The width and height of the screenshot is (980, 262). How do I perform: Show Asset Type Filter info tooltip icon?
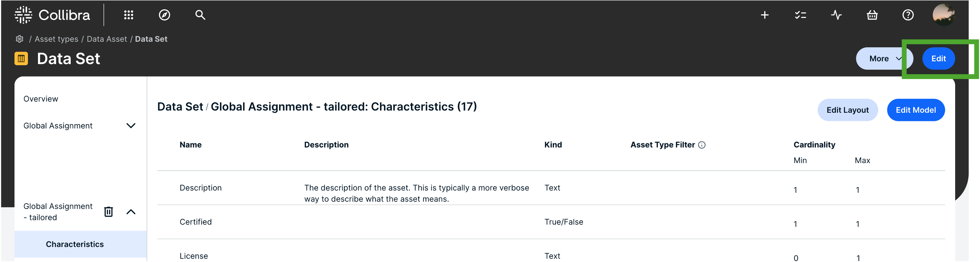click(702, 145)
